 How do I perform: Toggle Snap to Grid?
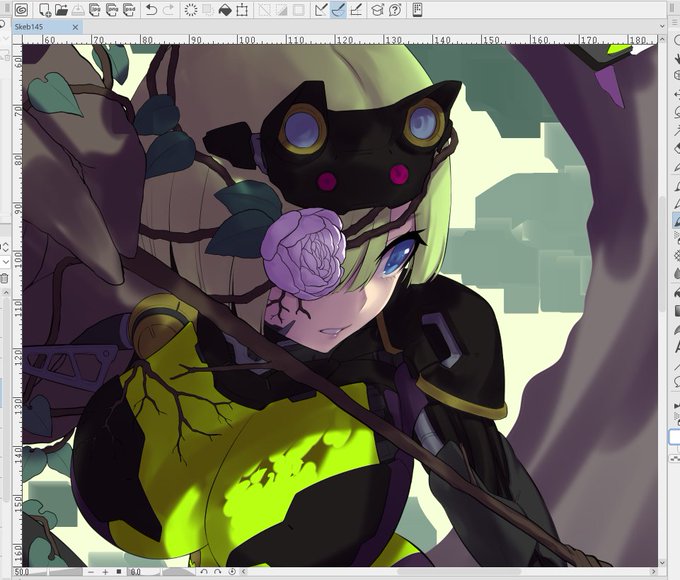click(x=356, y=10)
